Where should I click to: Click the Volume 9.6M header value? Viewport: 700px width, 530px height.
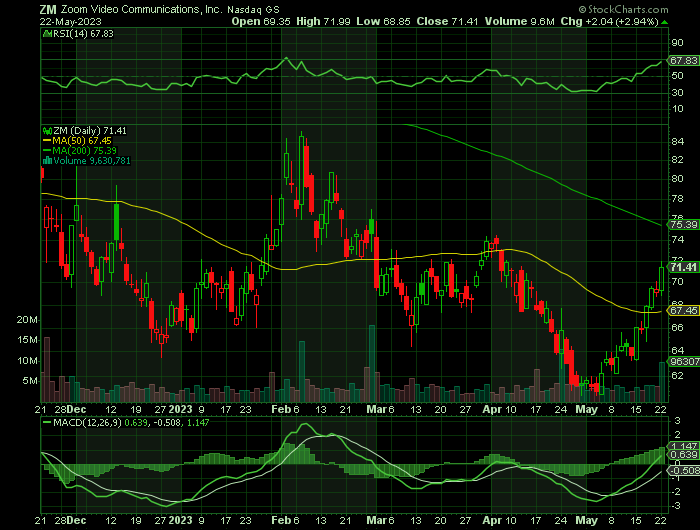[x=520, y=21]
